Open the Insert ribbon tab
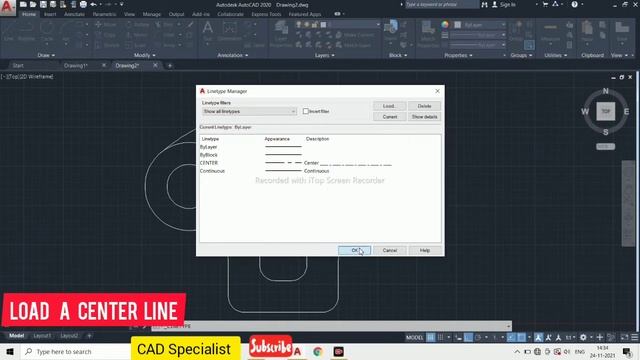This screenshot has height=360, width=640. point(50,14)
